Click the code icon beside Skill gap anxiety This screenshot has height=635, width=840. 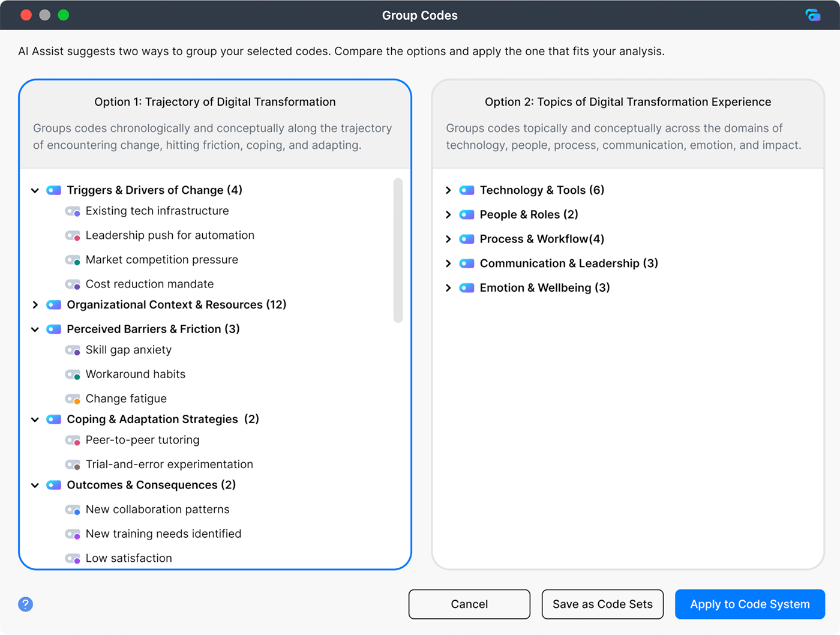pyautogui.click(x=73, y=350)
